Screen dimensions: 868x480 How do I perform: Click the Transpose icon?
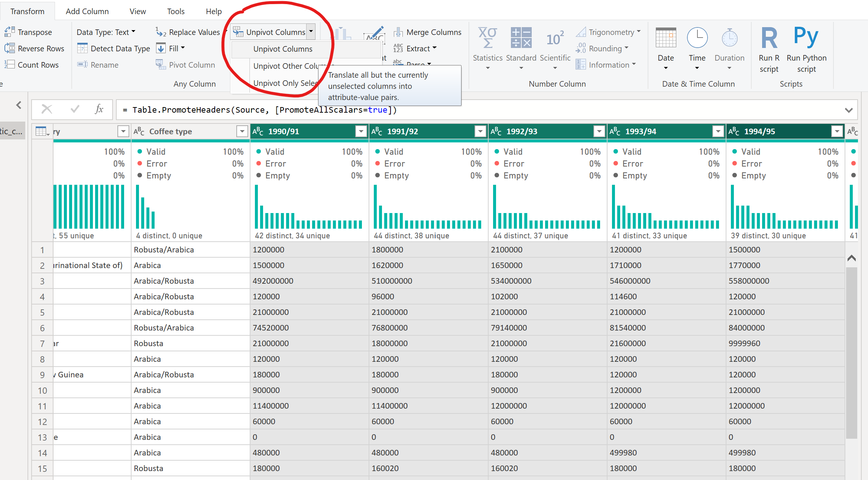coord(9,32)
